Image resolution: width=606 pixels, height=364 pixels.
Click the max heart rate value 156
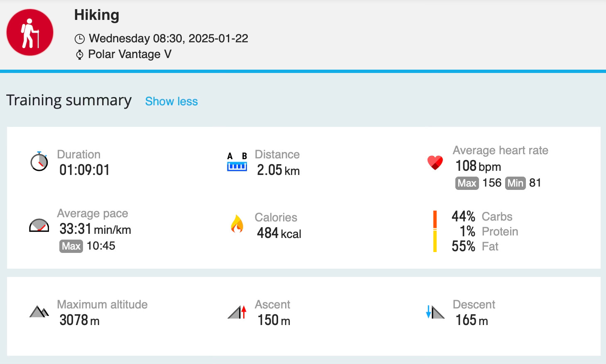492,183
